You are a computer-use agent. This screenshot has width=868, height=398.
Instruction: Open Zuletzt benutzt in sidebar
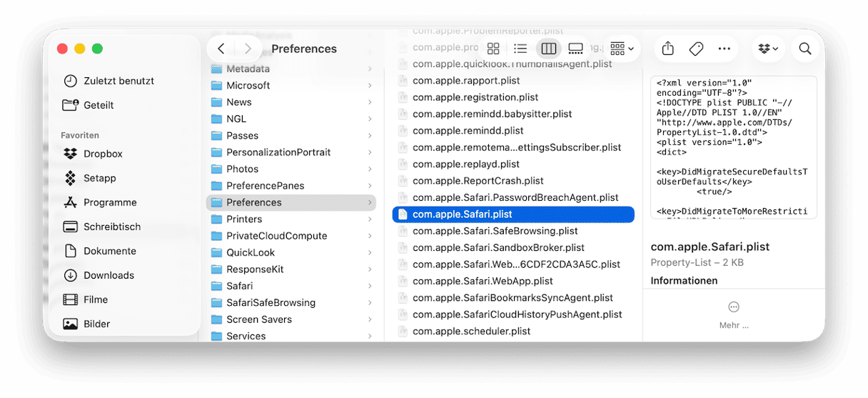click(108, 81)
